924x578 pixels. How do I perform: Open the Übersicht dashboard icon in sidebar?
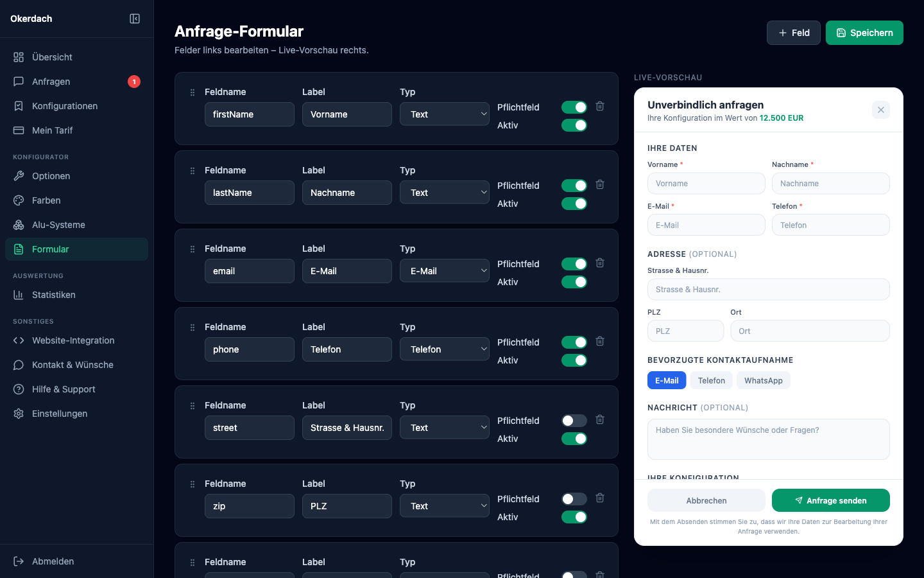pos(20,57)
